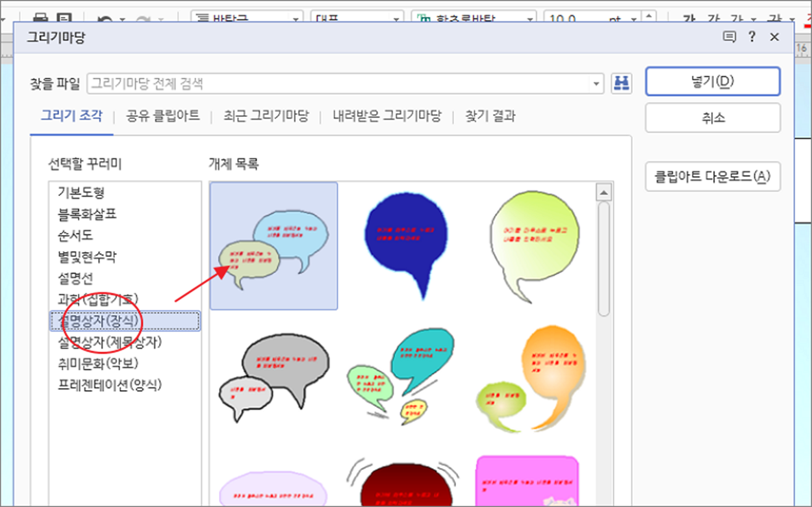Select the magenta rounded box thumbnail
This screenshot has width=812, height=507.
click(527, 480)
